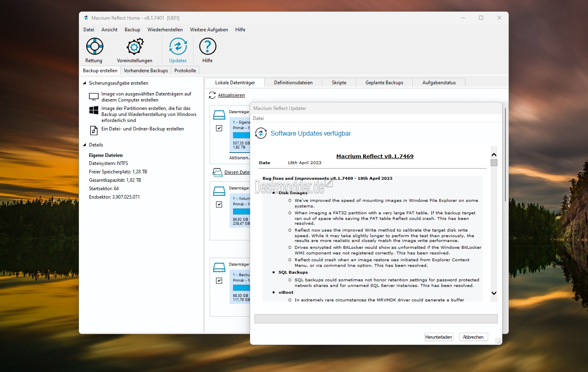Open the Backup menu

tap(132, 30)
